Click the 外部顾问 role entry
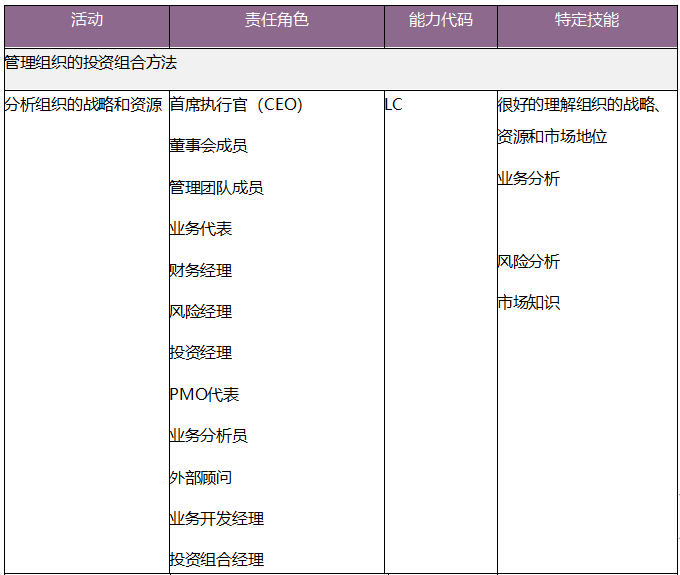The width and height of the screenshot is (680, 575). [201, 477]
